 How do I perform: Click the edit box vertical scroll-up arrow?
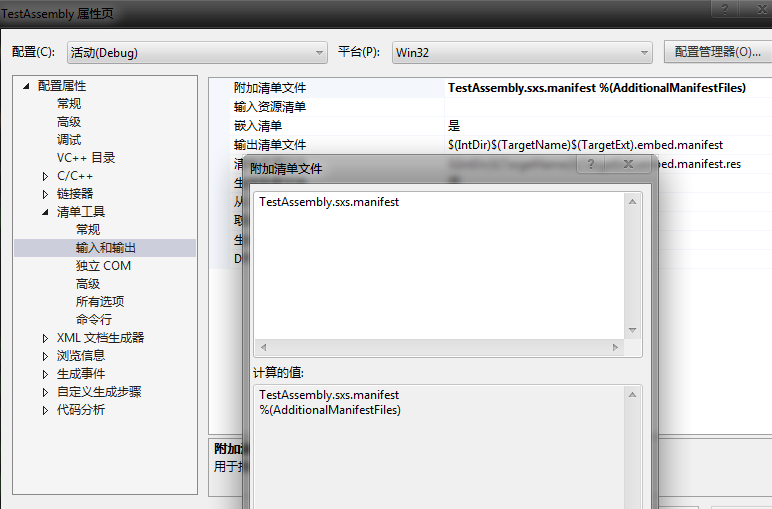[632, 202]
